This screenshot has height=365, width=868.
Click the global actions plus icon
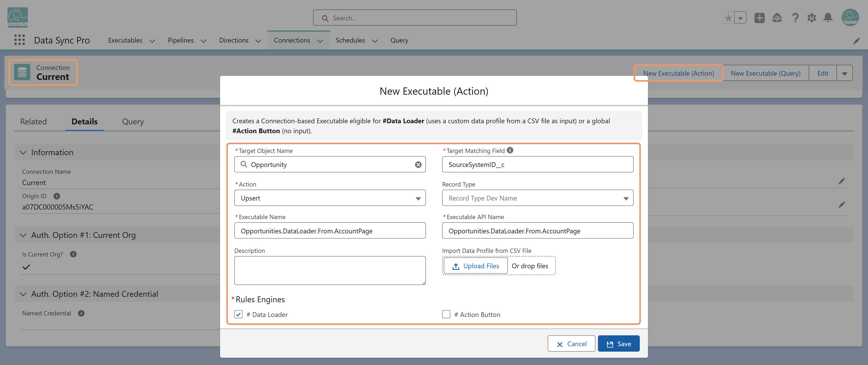click(760, 17)
